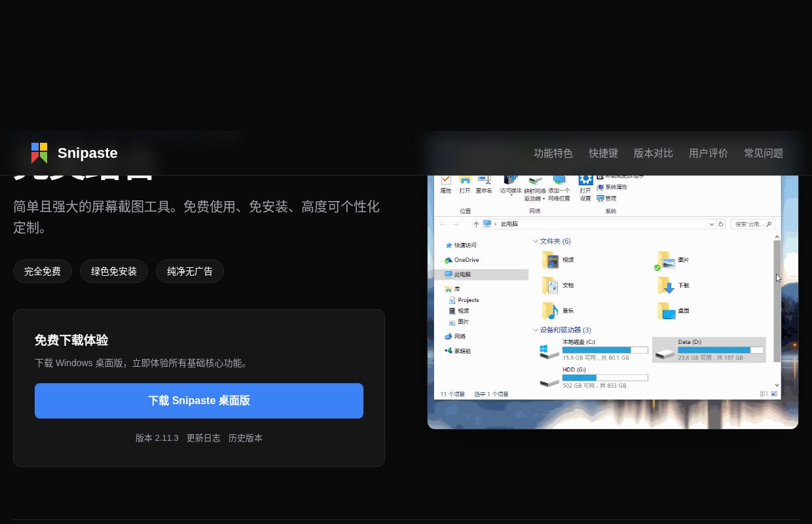Click the 本地磁盘 (C:) usage bar
Screen dimensions: 812x524
pyautogui.click(x=605, y=350)
